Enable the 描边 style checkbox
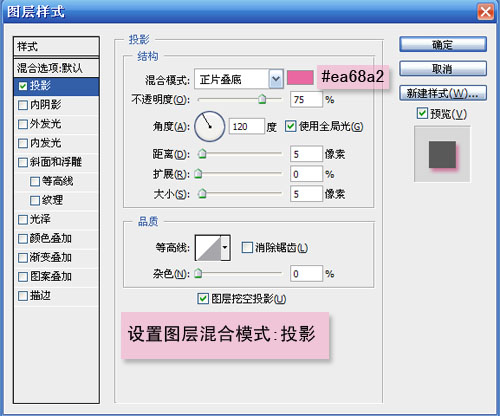The height and width of the screenshot is (416, 500). pos(23,296)
